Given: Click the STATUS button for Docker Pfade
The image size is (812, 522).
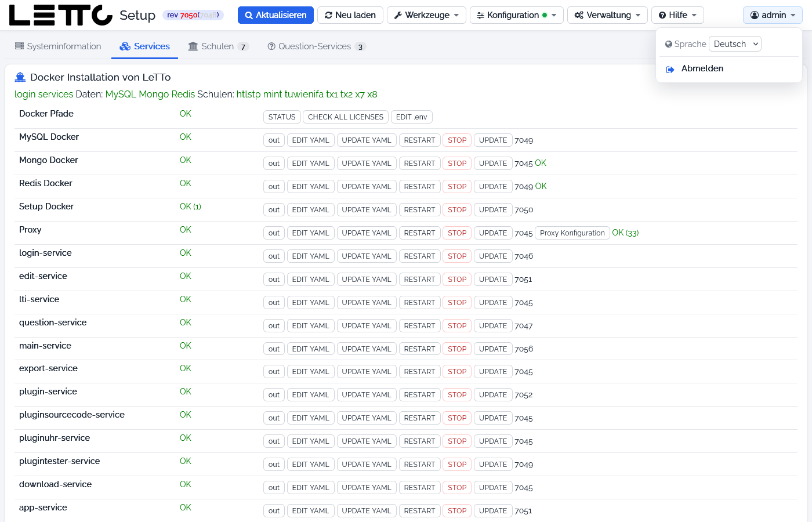Looking at the screenshot, I should [x=282, y=117].
